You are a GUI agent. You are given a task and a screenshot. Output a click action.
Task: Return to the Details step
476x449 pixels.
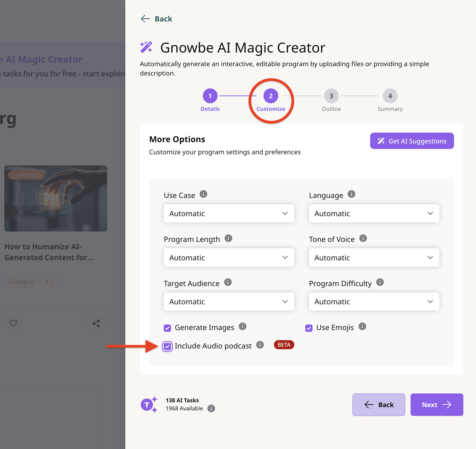(x=210, y=96)
